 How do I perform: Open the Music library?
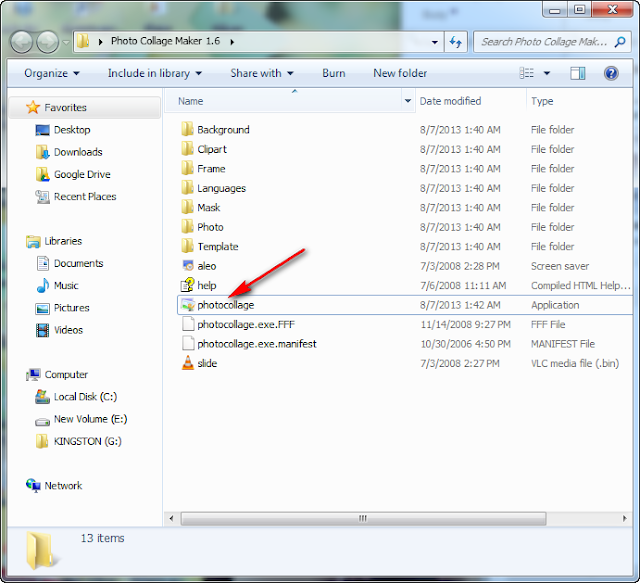(x=57, y=285)
